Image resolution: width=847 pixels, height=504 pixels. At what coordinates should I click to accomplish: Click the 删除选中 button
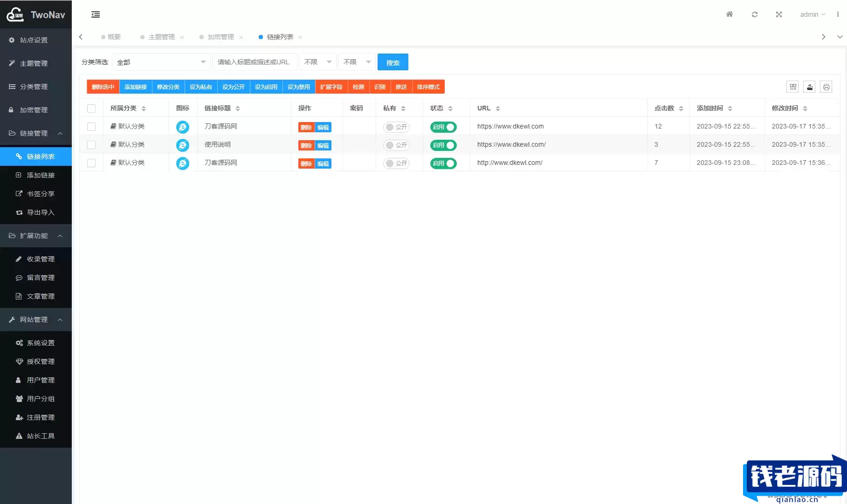103,87
